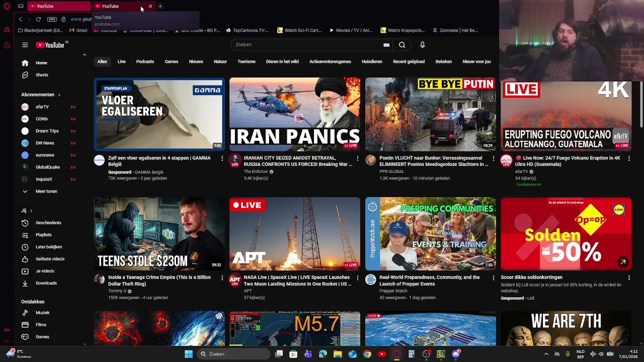
Task: Play the TEENS STOLE $230M thumbnail
Action: point(159,234)
